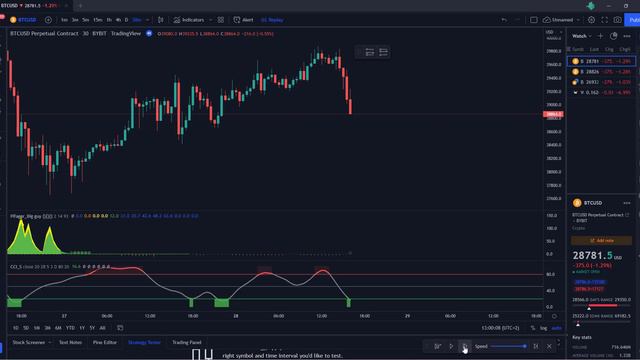Redo the last chart action
640x360 pixels.
tap(517, 20)
